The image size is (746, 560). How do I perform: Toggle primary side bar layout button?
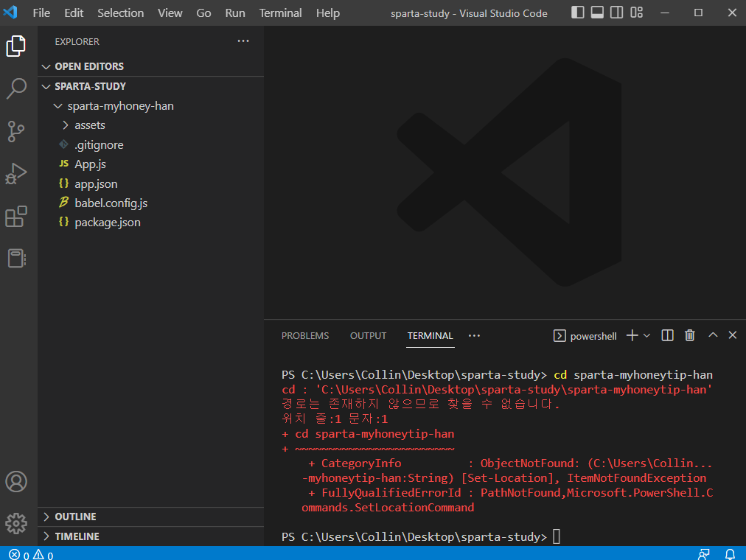tap(578, 13)
